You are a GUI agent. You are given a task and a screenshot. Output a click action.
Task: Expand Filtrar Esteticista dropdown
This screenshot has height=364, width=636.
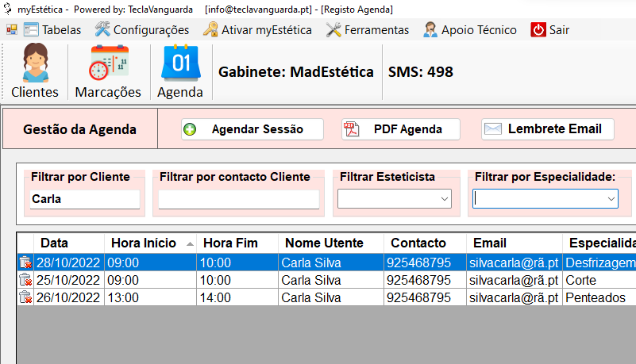[x=445, y=200]
